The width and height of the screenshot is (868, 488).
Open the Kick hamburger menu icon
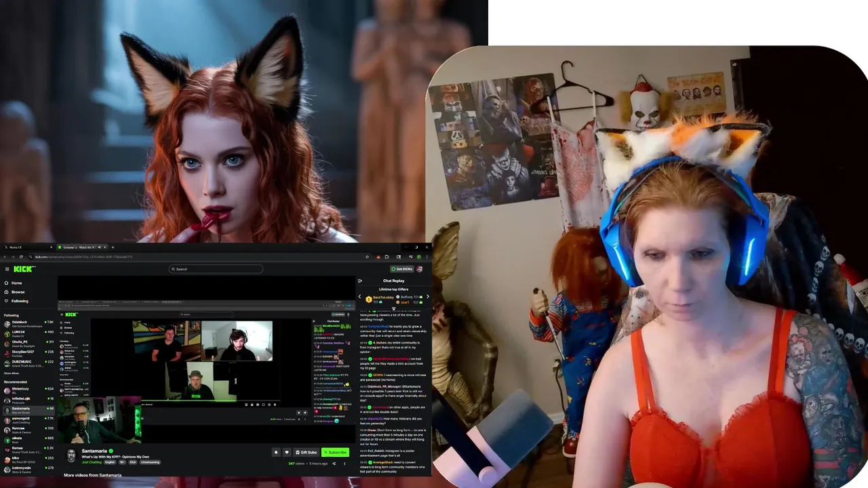point(7,269)
